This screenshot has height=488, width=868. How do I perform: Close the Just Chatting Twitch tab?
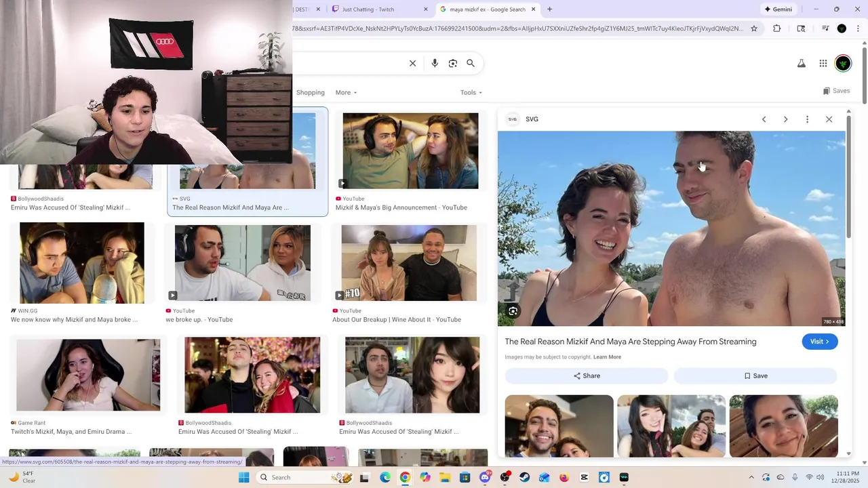tap(426, 9)
